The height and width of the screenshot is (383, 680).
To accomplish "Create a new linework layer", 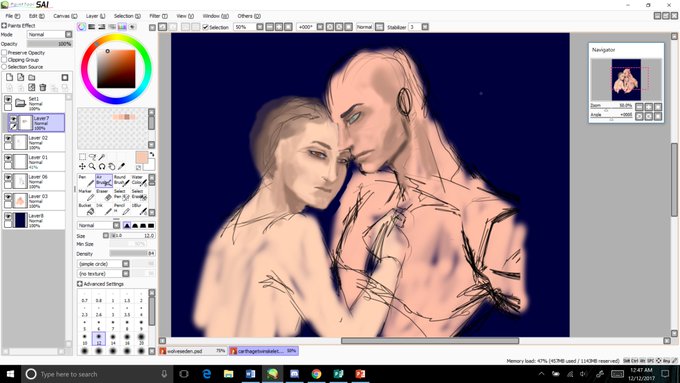I will click(20, 77).
